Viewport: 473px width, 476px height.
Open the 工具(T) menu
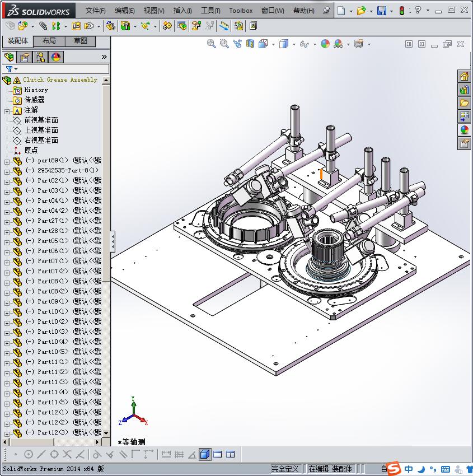[210, 11]
